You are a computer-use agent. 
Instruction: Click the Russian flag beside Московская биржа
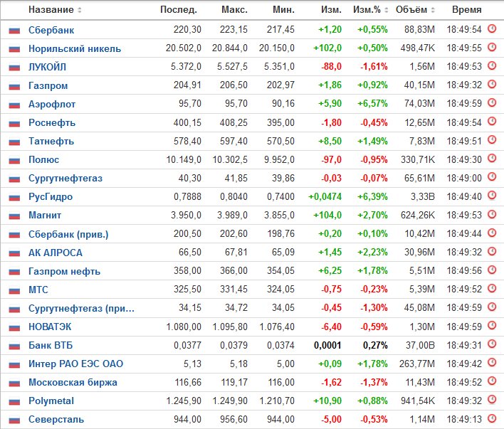tap(14, 383)
